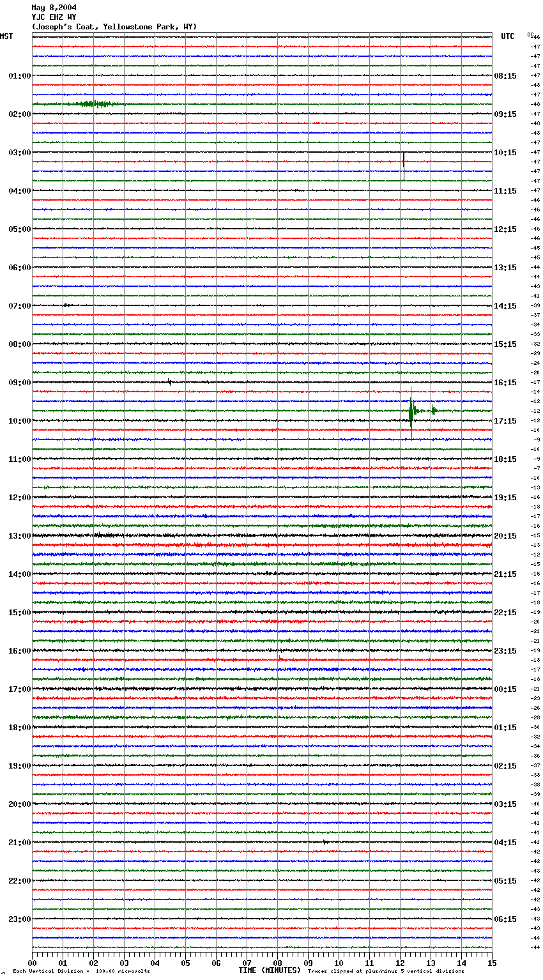Screen dimensions: 543x980
Task: Click the "09:00" MST time label
Action: [x=20, y=383]
